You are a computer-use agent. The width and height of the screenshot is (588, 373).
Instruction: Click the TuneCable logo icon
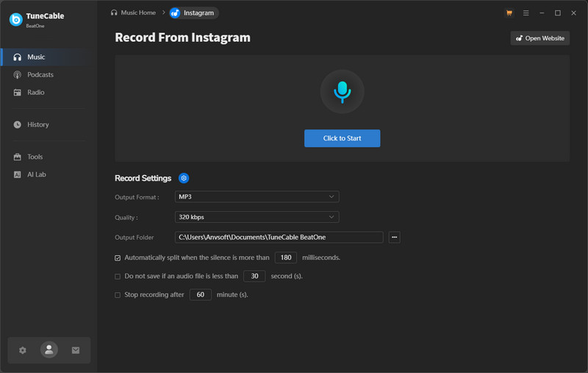(x=15, y=19)
